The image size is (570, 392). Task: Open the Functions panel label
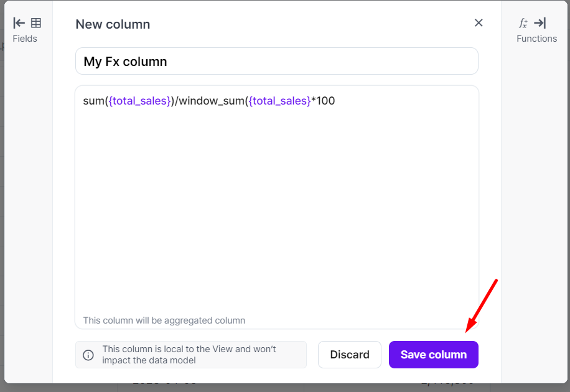[536, 39]
